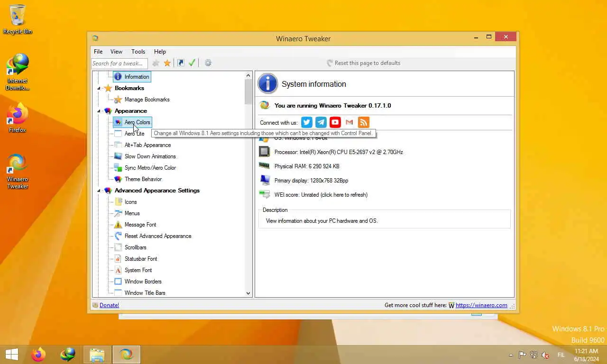Refresh the WEI score entry
Image resolution: width=607 pixels, height=364 pixels.
(x=321, y=195)
